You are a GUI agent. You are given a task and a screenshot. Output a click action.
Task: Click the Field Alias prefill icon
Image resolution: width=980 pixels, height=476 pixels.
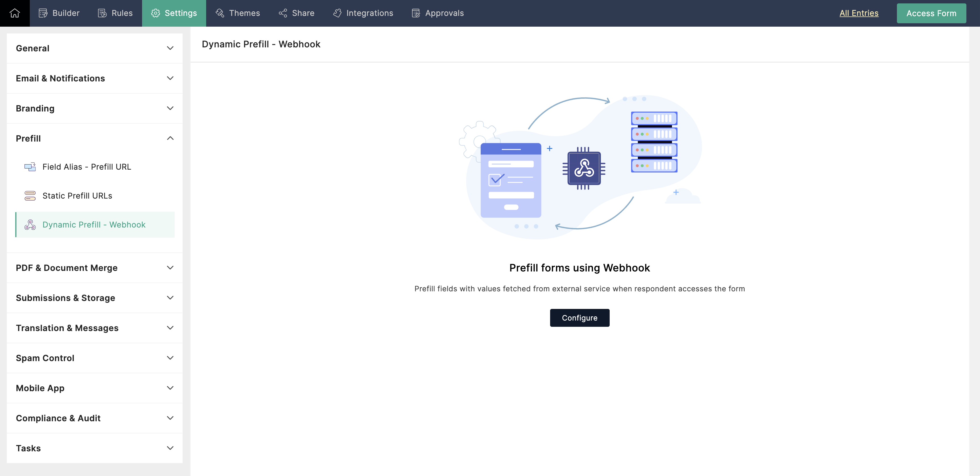pyautogui.click(x=30, y=167)
